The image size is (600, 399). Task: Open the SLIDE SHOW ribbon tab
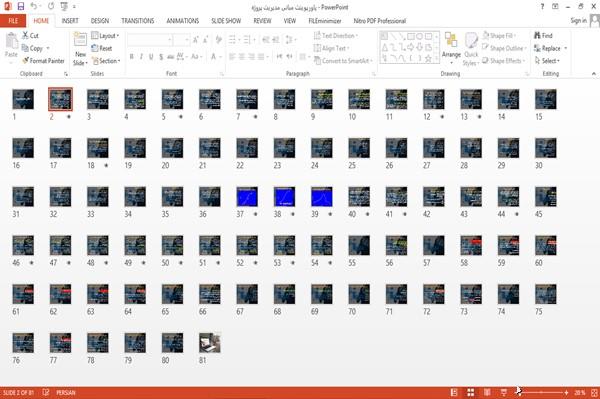(226, 21)
